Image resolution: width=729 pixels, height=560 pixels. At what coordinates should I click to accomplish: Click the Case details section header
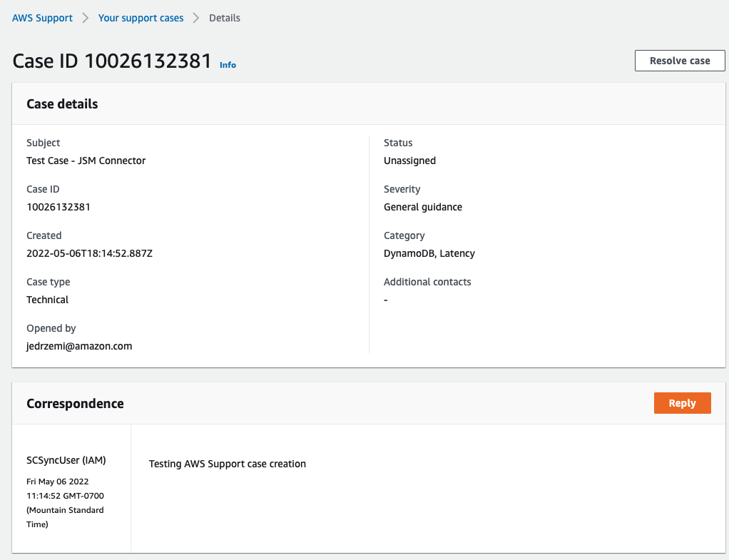62,103
